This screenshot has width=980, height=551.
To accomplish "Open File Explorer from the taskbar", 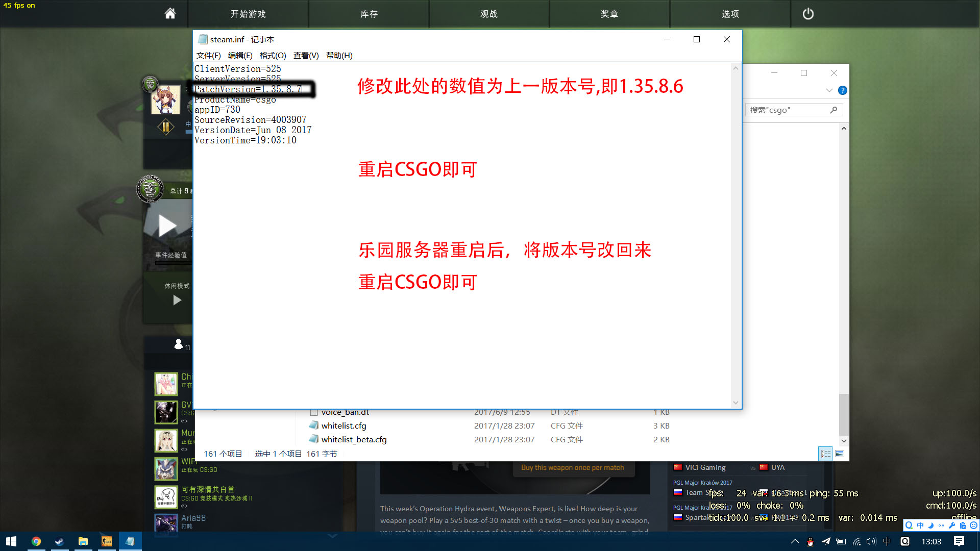I will (x=83, y=541).
